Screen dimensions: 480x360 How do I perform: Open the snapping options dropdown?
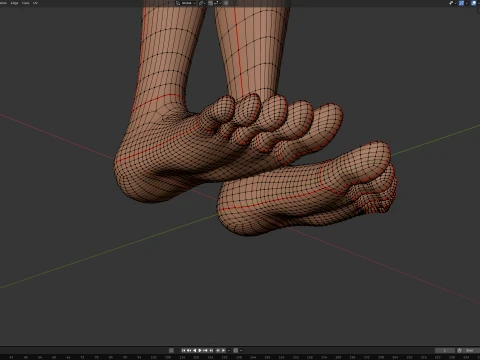click(x=218, y=3)
